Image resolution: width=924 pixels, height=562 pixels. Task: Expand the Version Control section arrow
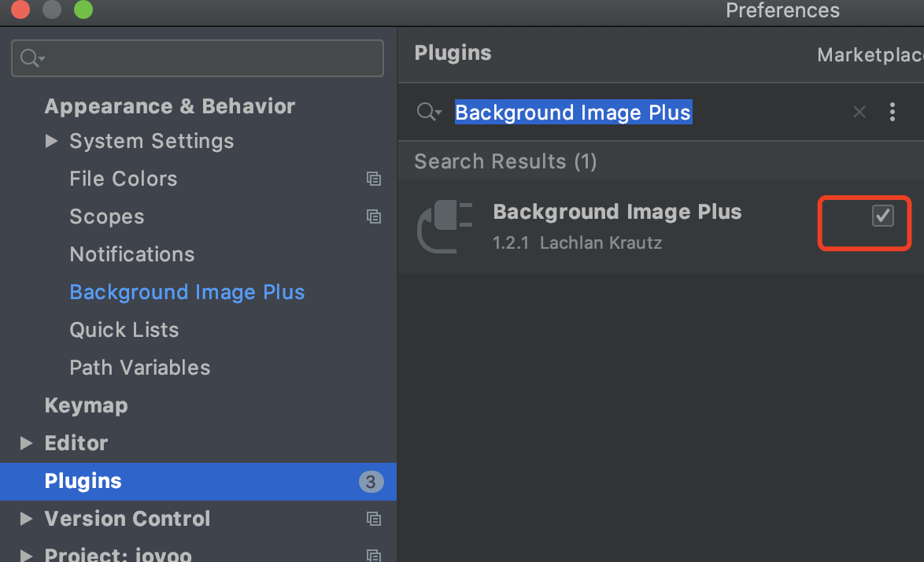coord(26,519)
